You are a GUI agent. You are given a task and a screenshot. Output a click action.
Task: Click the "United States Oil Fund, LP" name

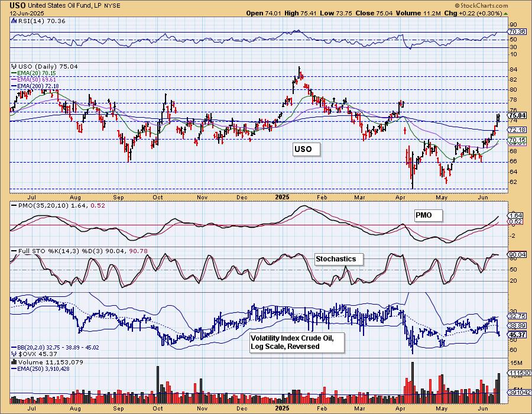click(65, 6)
